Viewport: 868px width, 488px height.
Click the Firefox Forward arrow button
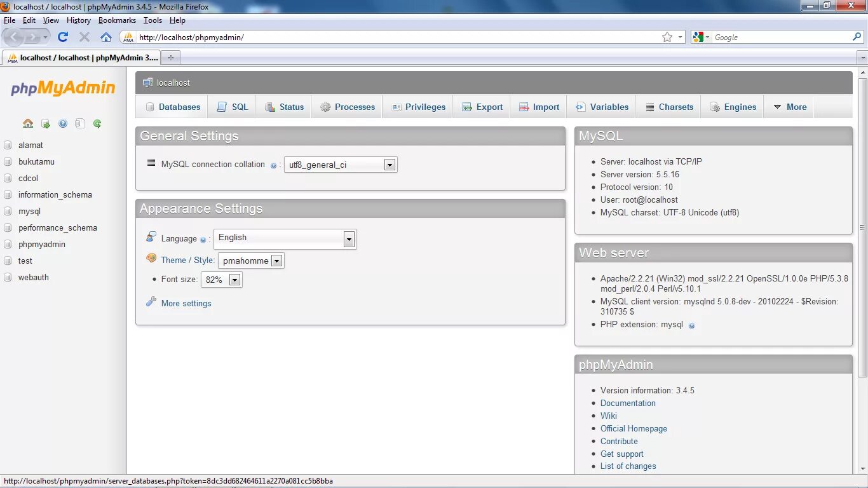tap(32, 37)
